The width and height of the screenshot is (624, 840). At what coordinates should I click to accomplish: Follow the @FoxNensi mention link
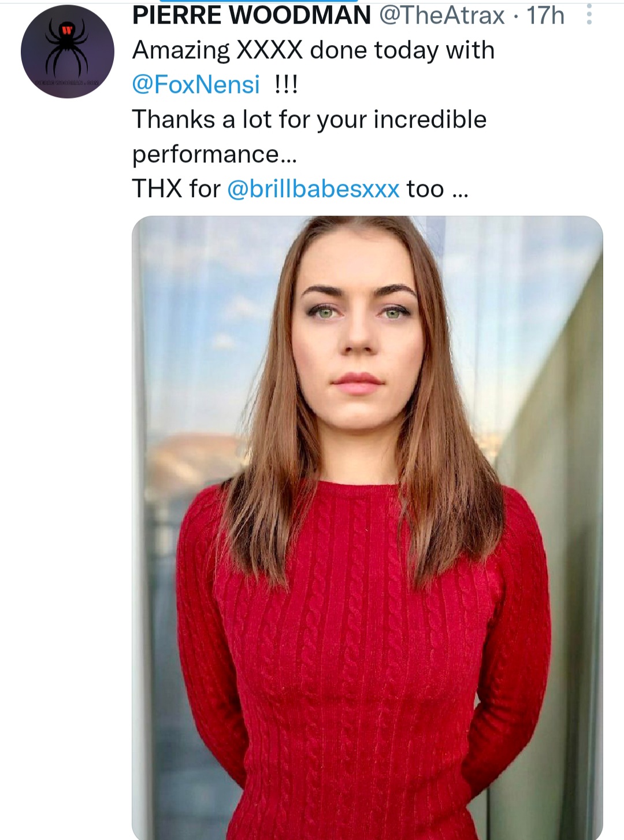pos(196,84)
